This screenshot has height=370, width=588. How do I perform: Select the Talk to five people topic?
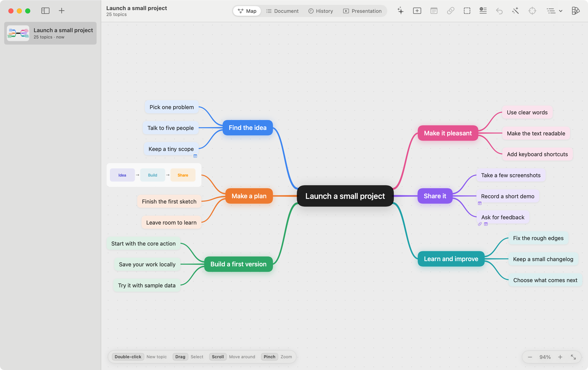(171, 128)
